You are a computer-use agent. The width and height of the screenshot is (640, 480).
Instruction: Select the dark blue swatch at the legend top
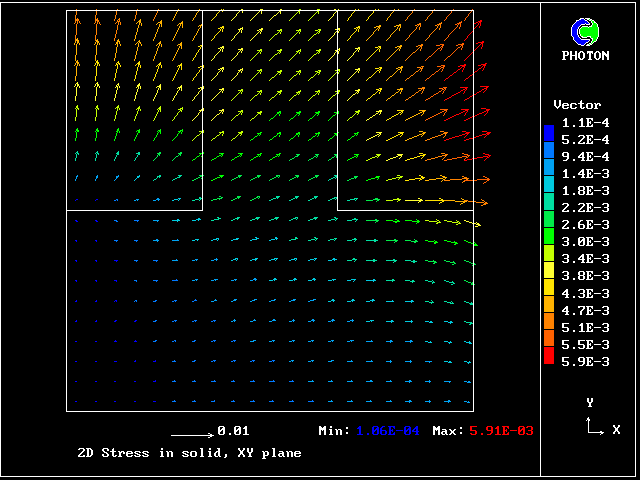(x=548, y=132)
